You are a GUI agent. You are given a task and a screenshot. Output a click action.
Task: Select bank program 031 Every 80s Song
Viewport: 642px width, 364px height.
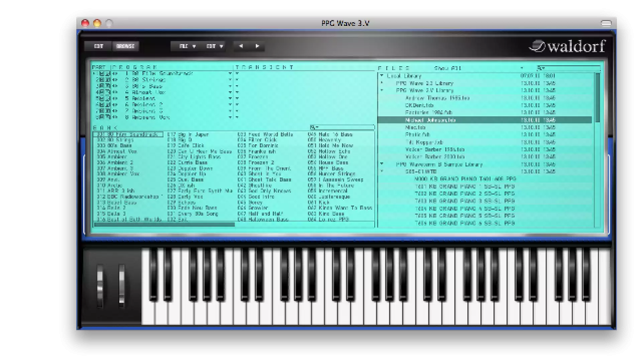click(193, 214)
